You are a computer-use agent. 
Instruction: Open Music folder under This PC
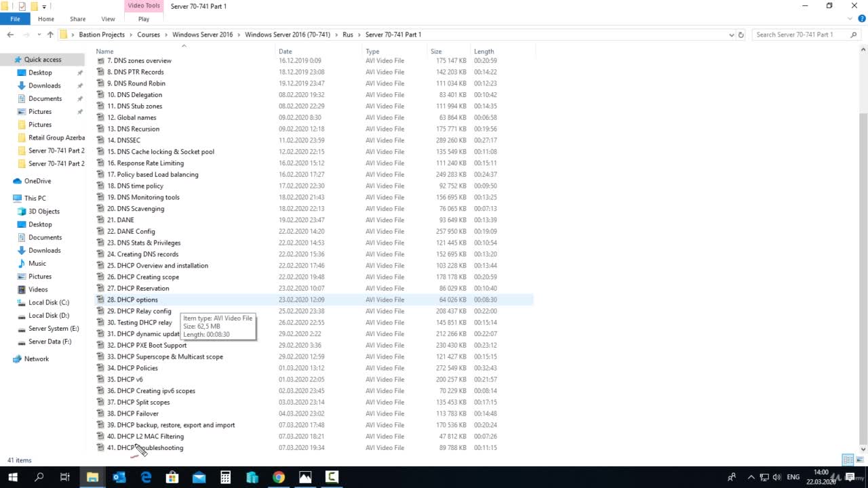click(37, 264)
